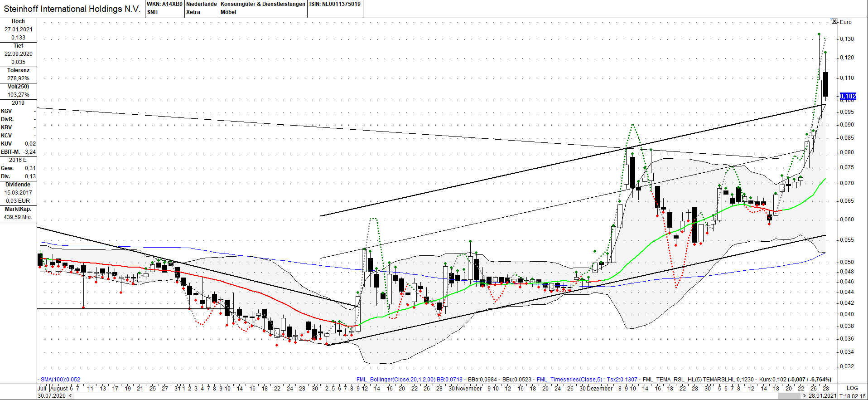Click the 2016 E estimate header
This screenshot has width=868, height=400.
(x=18, y=160)
